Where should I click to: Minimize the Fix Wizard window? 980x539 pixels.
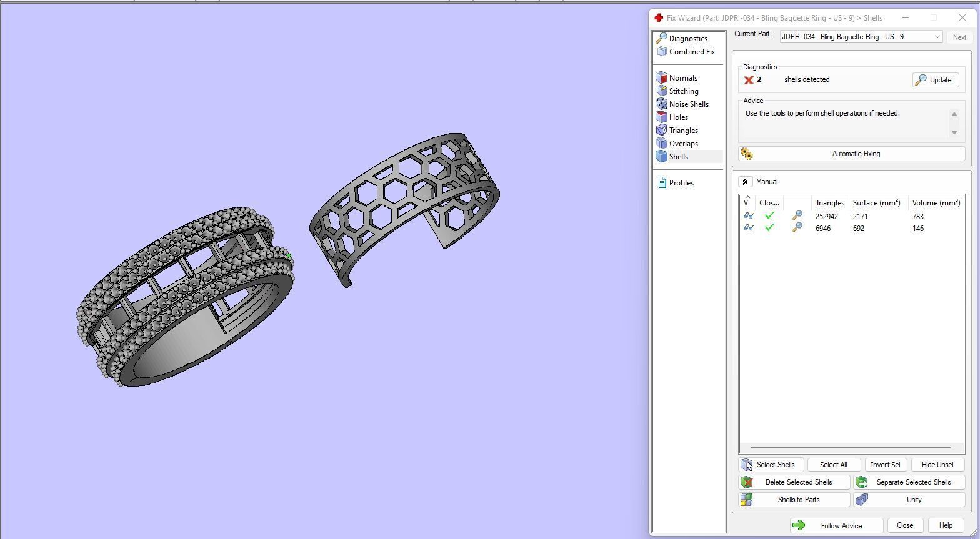(905, 17)
